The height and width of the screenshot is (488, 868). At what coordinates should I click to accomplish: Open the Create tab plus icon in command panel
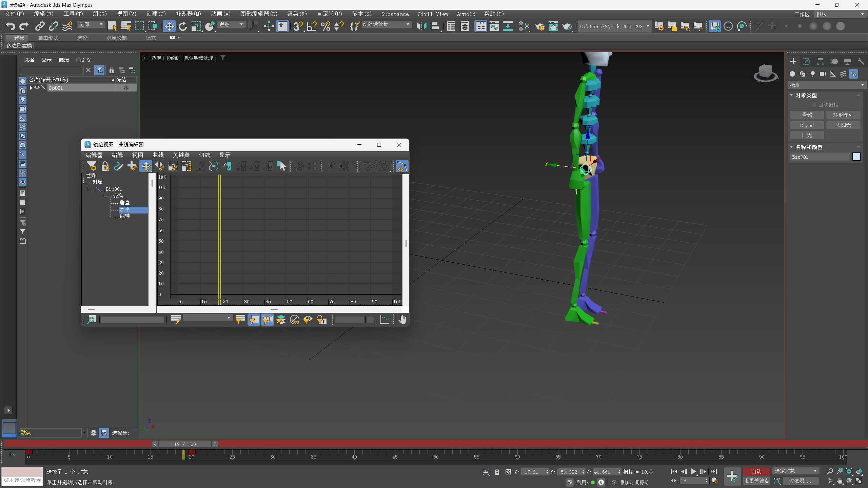[x=793, y=61]
